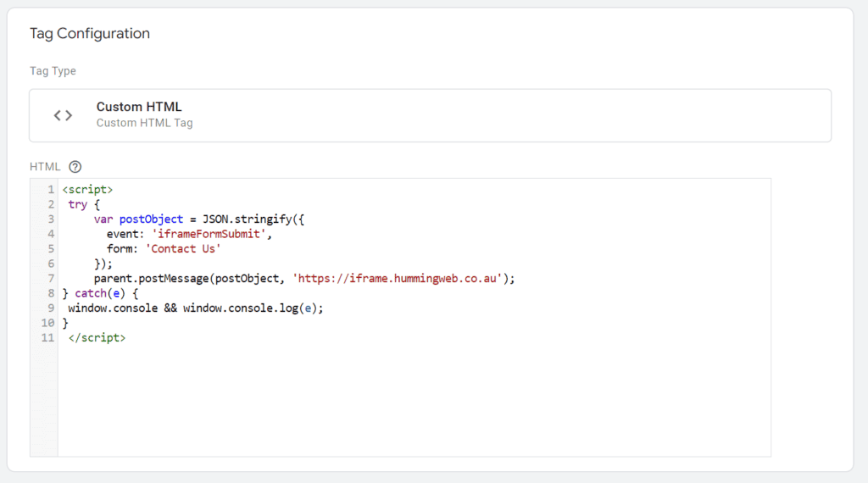Click the closing </script> tag

coord(97,337)
